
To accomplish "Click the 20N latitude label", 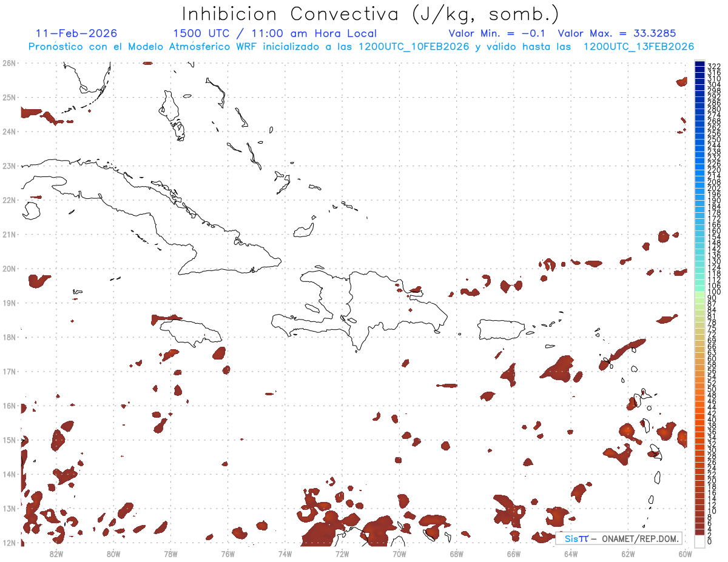I will pos(8,269).
